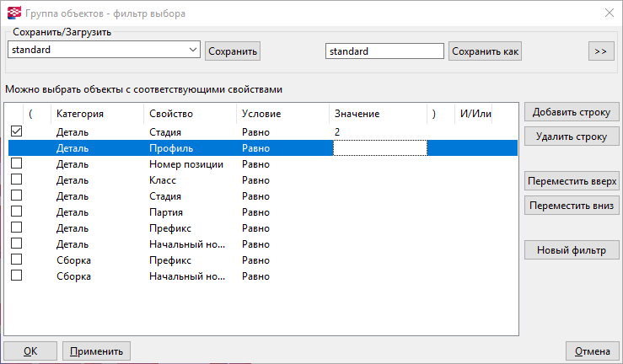
Task: Expand dialog with the >> button
Action: point(600,51)
